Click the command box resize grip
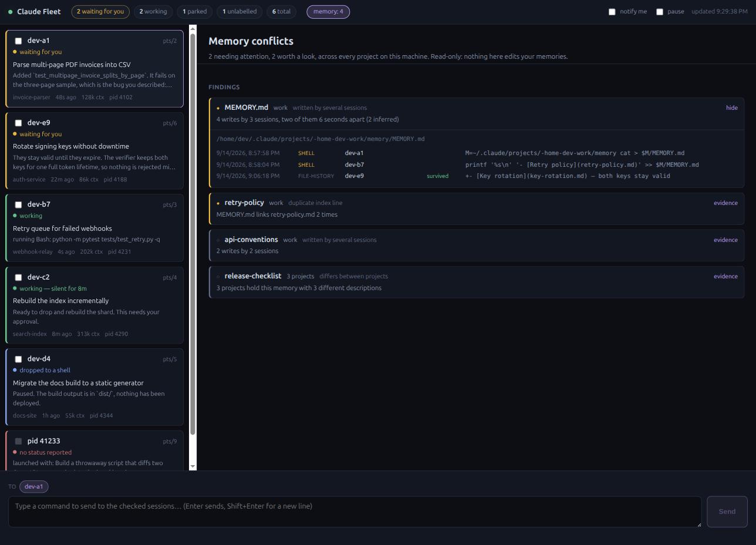 coord(698,524)
